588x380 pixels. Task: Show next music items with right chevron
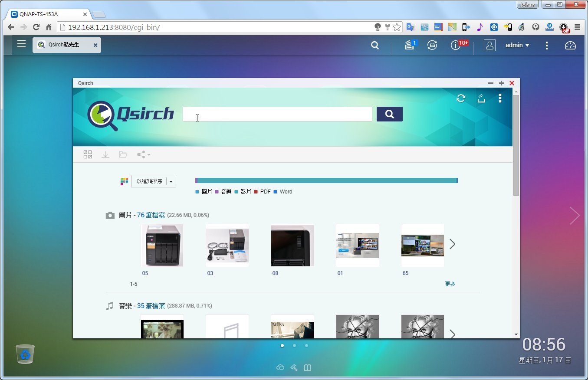pos(452,334)
